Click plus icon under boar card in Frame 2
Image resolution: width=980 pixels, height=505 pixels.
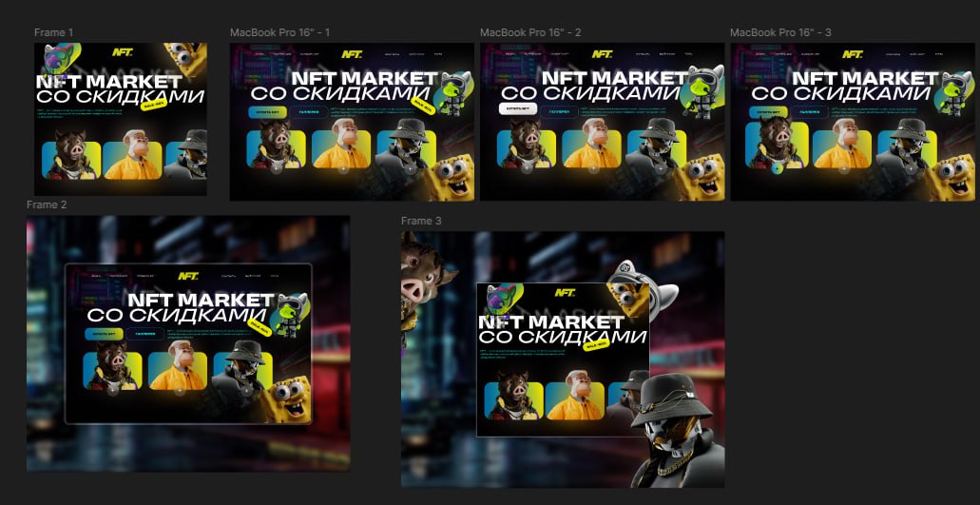(x=112, y=390)
